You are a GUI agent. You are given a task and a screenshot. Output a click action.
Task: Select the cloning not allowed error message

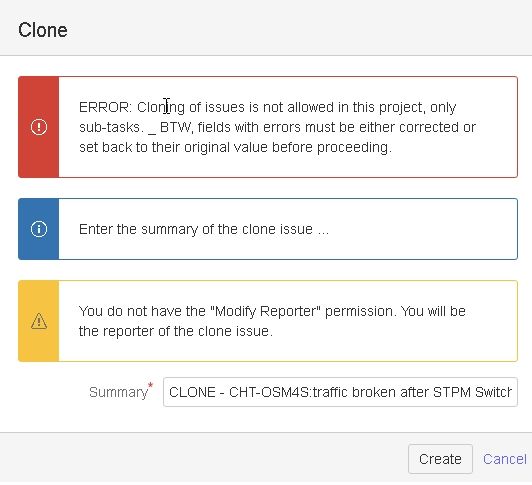pos(277,127)
